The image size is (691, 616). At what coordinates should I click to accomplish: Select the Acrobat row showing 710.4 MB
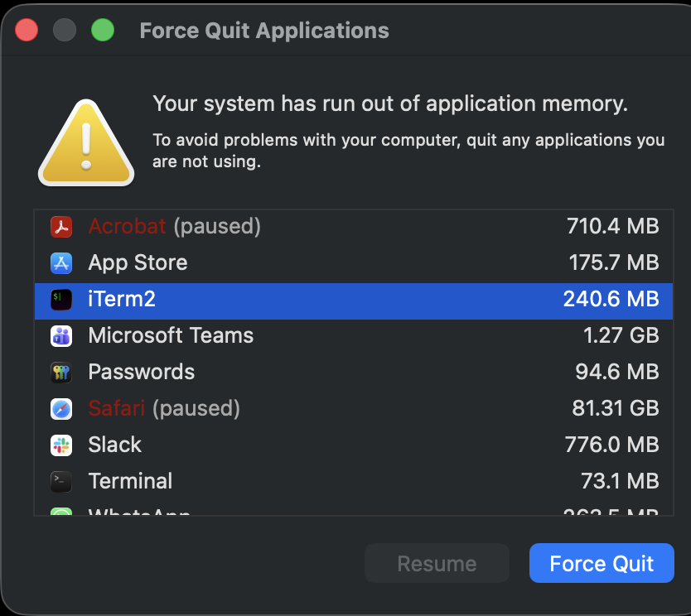coord(331,226)
